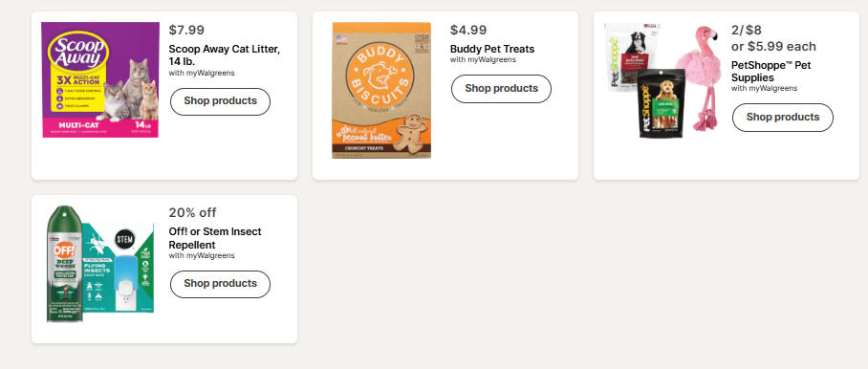Click the $7.99 price on cat litter

tap(186, 30)
